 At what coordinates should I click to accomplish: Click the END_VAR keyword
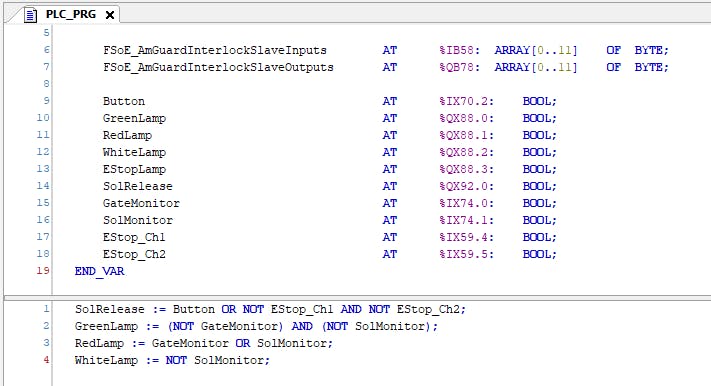tap(99, 271)
